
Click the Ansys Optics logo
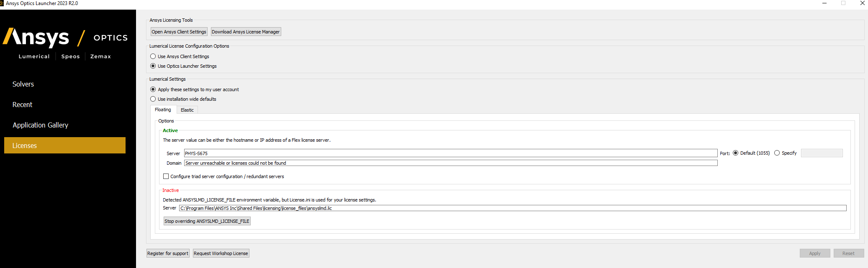pyautogui.click(x=65, y=43)
